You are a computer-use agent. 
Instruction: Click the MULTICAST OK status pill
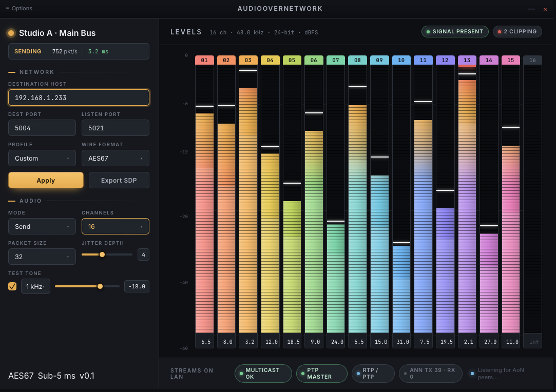pos(263,373)
